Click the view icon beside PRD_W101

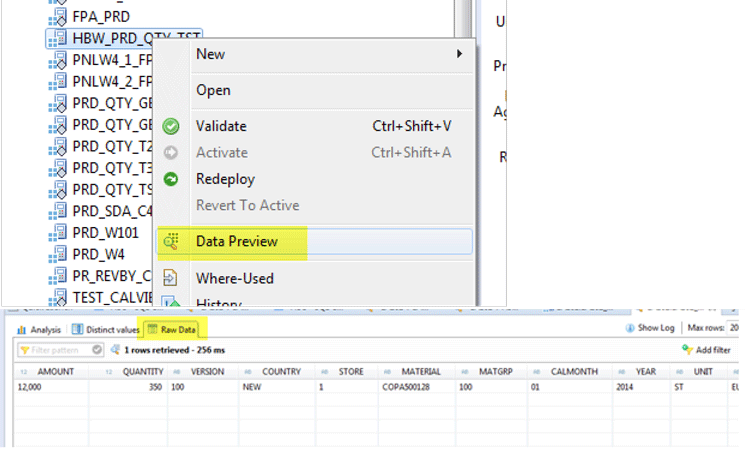point(58,233)
